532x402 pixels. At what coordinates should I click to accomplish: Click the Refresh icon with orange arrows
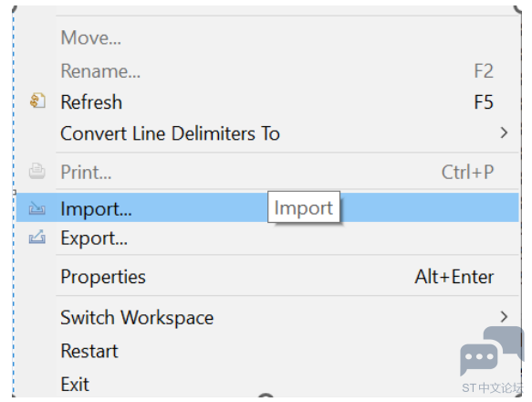(x=37, y=100)
